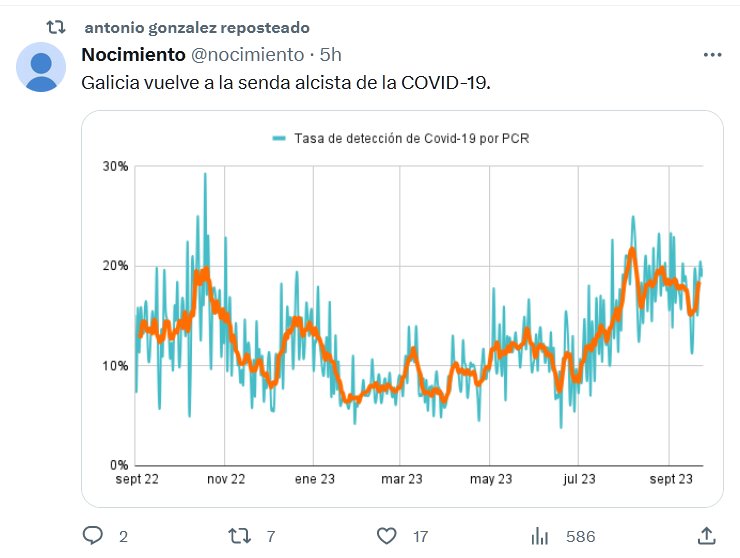Click the reply speech bubble icon

tap(93, 536)
